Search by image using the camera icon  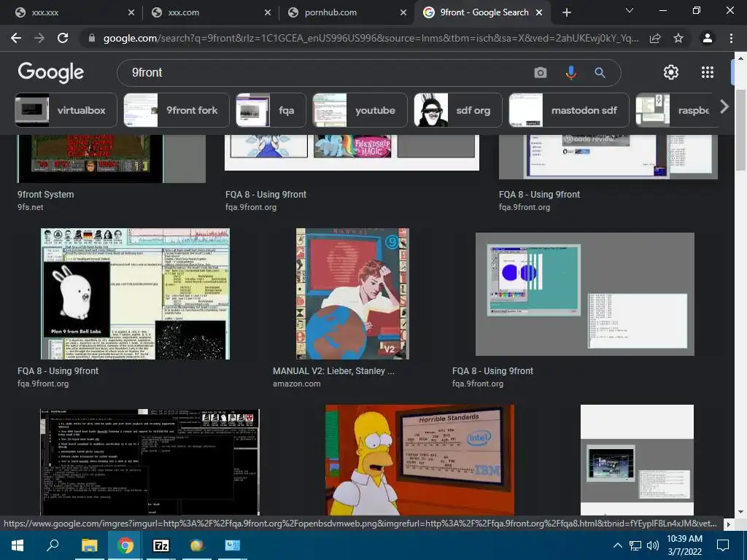click(x=541, y=72)
